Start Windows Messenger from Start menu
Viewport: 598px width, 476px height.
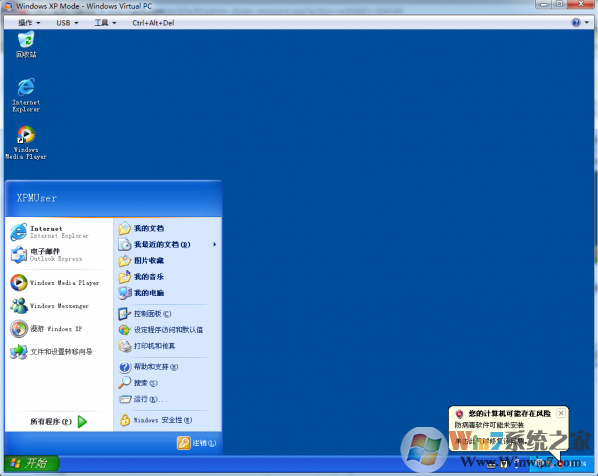click(x=50, y=306)
